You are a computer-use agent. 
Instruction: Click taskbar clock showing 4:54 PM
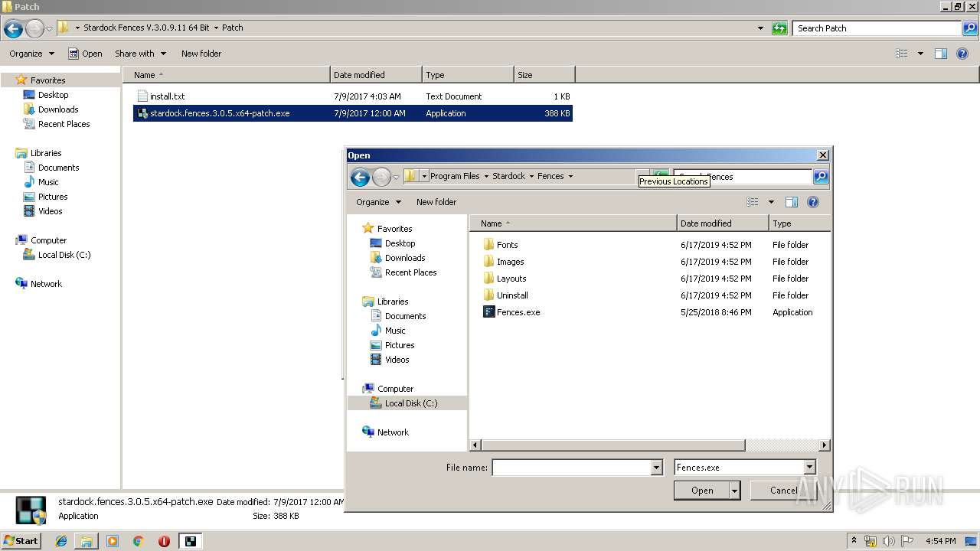941,541
